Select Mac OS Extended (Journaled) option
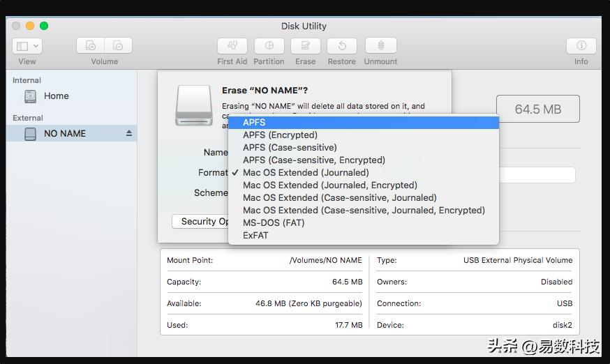Viewport: 610px width, 364px height. [306, 173]
